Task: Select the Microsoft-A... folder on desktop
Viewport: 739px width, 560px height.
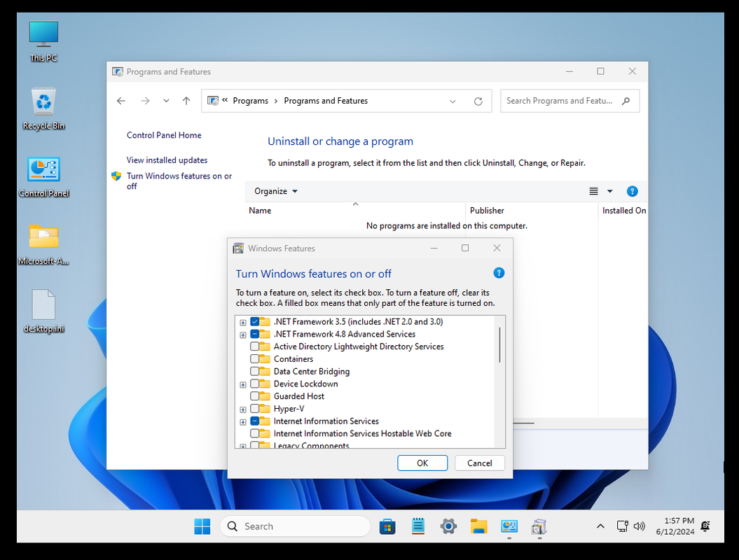Action: [43, 244]
